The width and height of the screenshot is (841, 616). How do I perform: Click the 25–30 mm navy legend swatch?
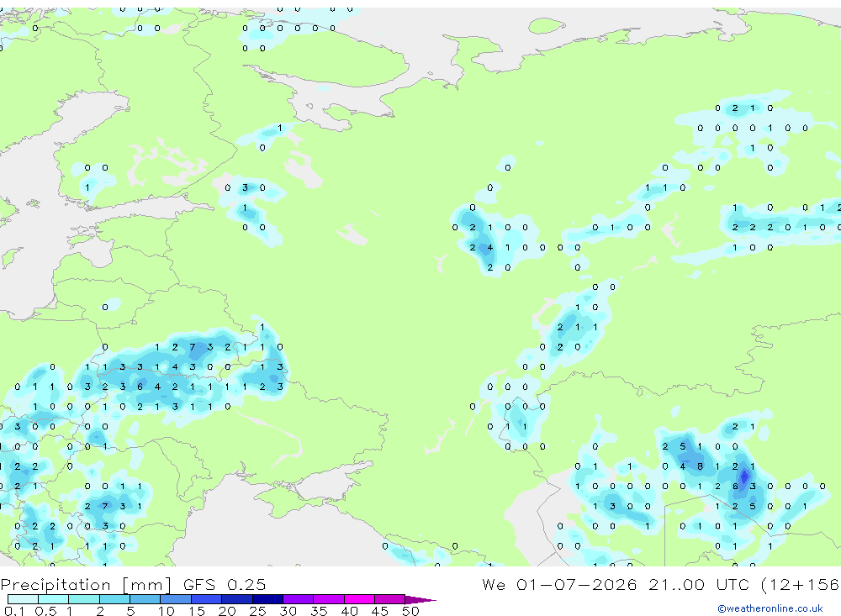click(267, 599)
